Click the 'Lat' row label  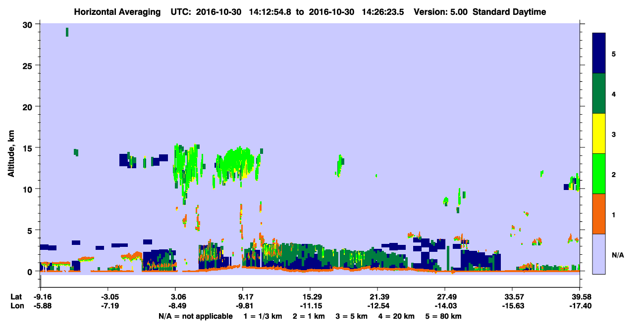(x=16, y=297)
